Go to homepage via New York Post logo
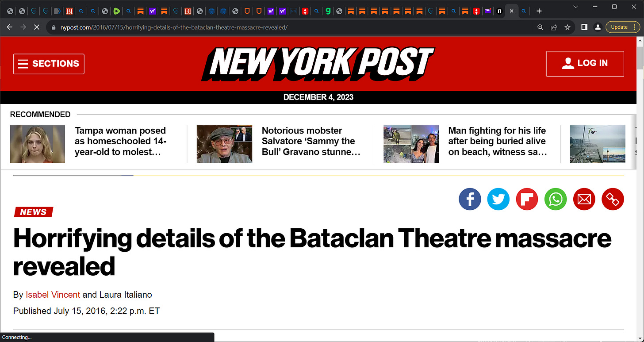 coord(318,64)
